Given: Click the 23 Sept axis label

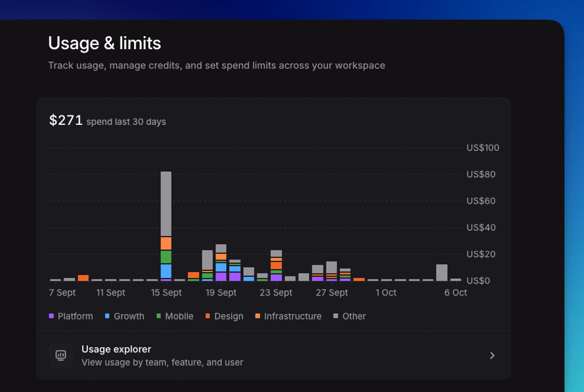Looking at the screenshot, I should (276, 292).
